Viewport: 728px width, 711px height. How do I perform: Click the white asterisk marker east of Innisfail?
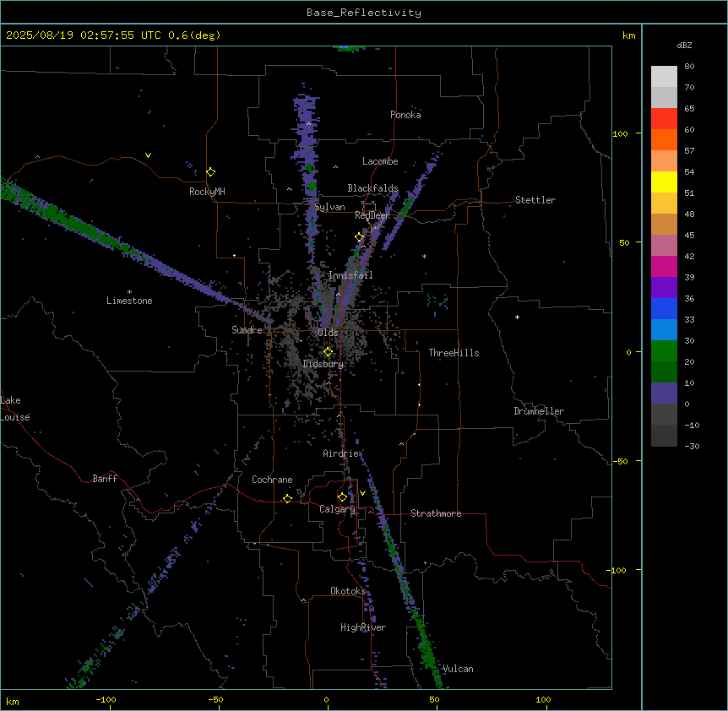tap(424, 256)
